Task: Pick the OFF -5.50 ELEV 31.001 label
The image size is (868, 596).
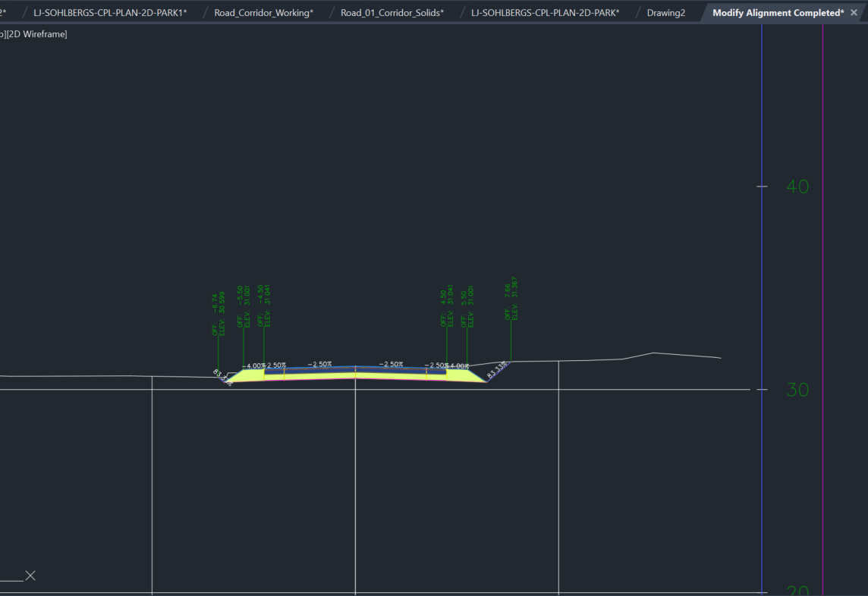Action: (244, 306)
